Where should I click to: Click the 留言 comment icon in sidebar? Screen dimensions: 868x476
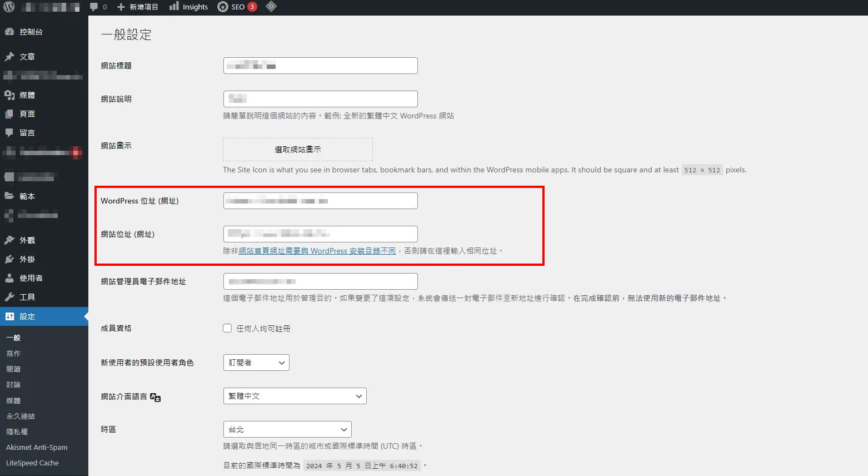pos(9,133)
